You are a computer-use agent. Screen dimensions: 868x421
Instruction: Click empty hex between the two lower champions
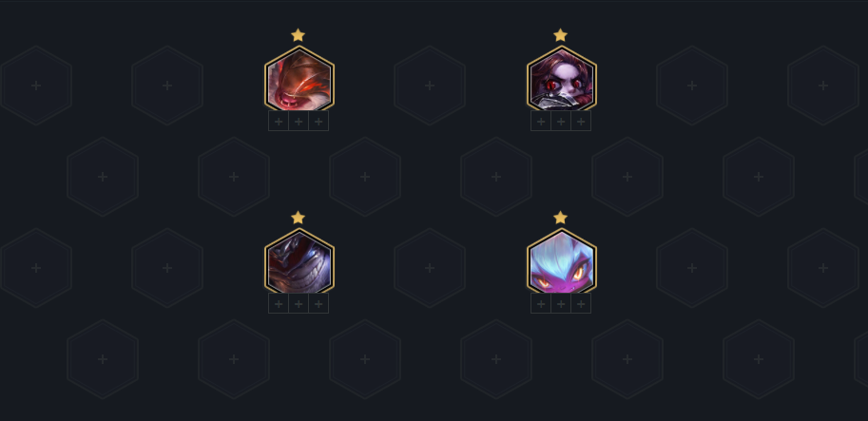tap(430, 268)
